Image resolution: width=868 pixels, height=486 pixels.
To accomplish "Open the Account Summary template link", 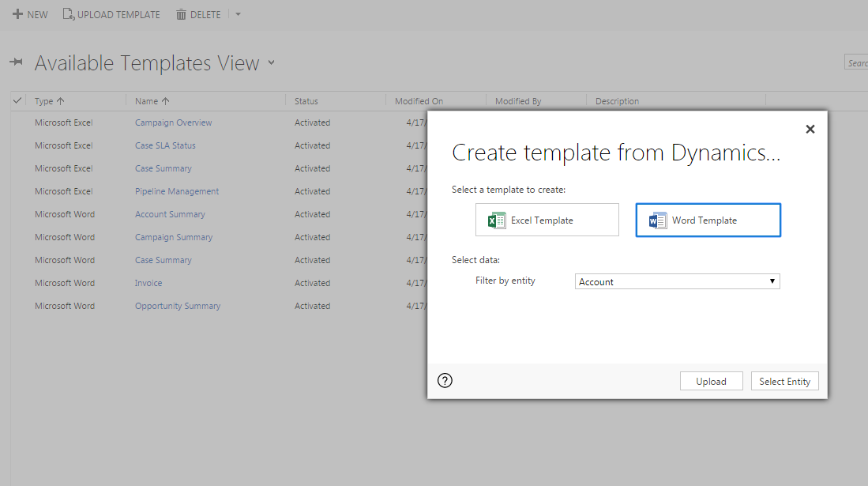I will point(170,214).
